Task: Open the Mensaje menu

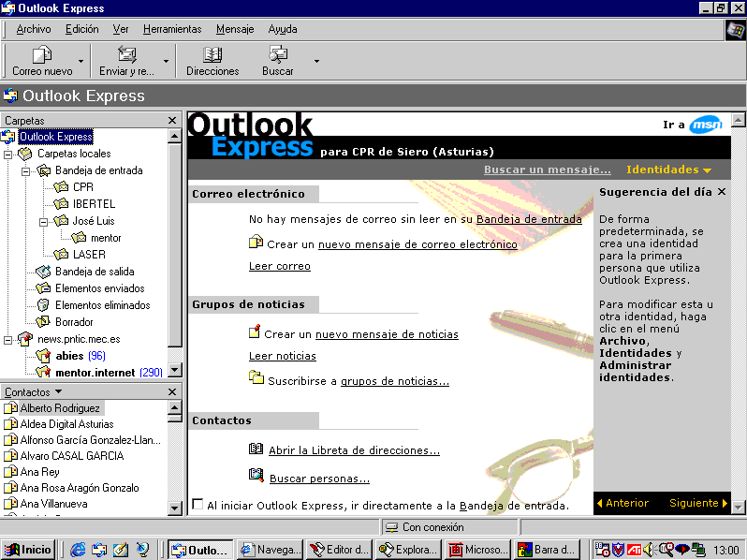Action: pos(235,29)
